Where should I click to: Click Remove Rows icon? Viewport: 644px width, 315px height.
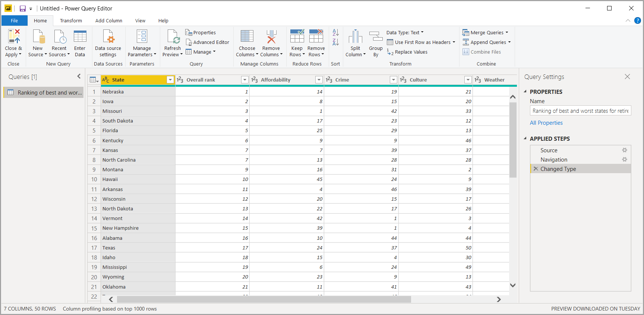pyautogui.click(x=316, y=36)
